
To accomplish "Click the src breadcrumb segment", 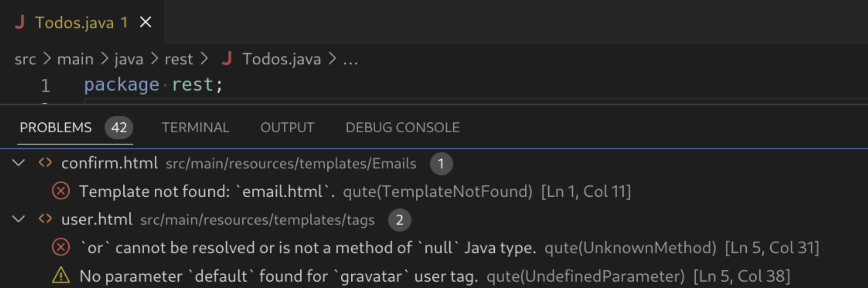I will (x=25, y=58).
